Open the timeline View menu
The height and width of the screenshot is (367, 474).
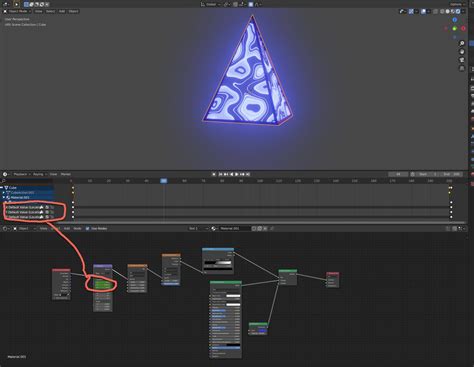point(53,174)
